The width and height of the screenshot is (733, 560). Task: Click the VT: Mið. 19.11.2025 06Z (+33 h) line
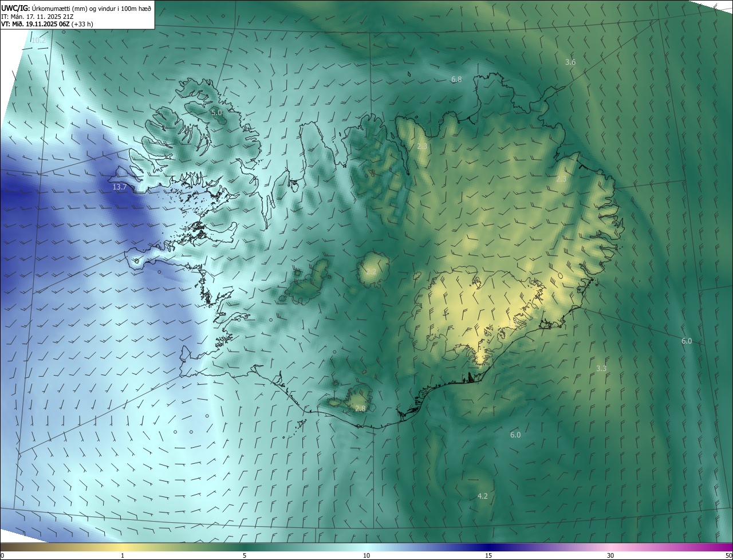coord(47,24)
